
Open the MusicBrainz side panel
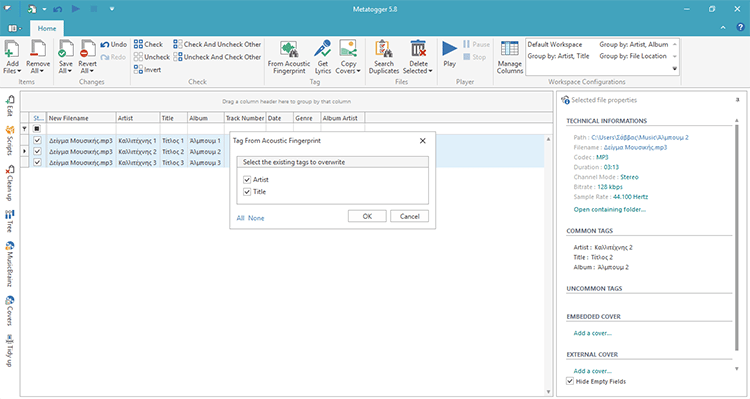[9, 264]
